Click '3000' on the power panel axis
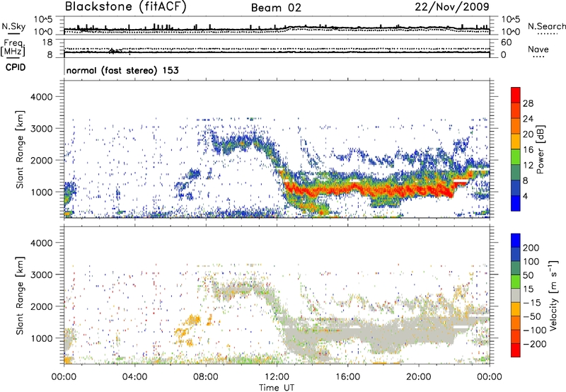566x392 pixels. 41,129
